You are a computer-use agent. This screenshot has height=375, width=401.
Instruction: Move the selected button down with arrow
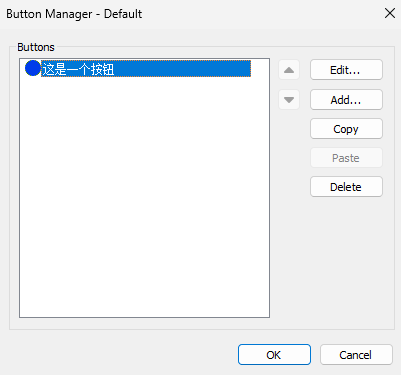click(x=289, y=99)
